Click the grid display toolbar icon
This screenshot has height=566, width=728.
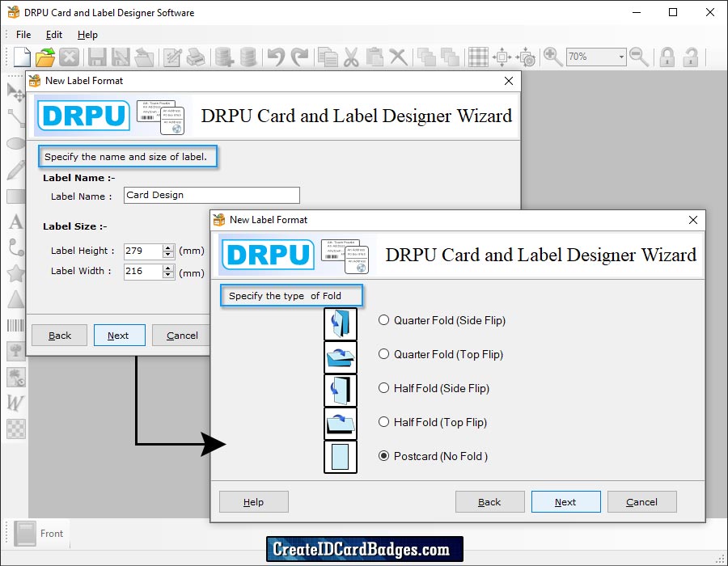coord(478,57)
